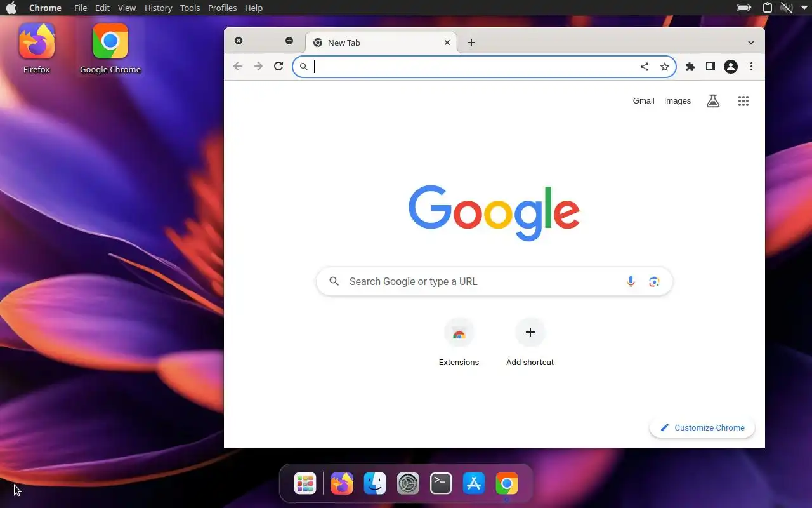Open the Extensions shortcut tile
Screen dimensions: 812x508
coord(459,343)
